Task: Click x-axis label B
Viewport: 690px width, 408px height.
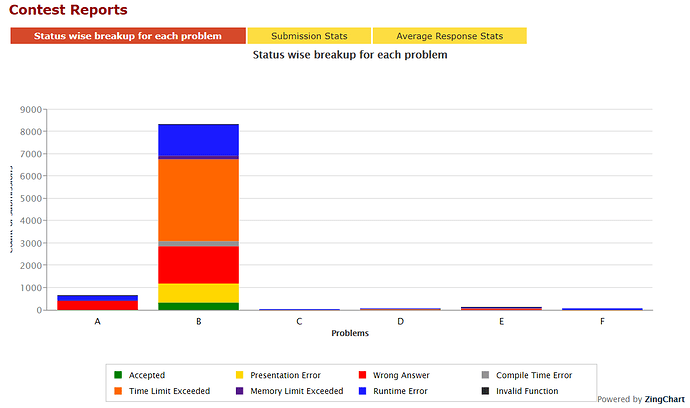Action: [x=198, y=322]
